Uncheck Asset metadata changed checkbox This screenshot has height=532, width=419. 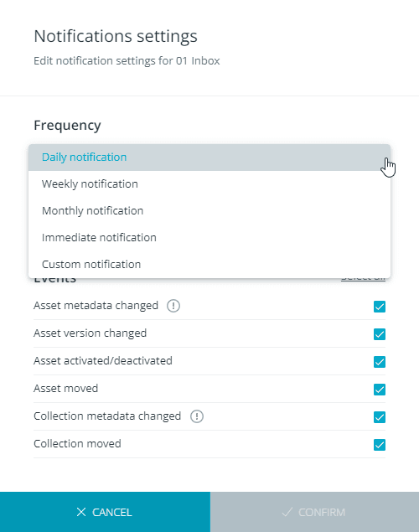pos(380,307)
